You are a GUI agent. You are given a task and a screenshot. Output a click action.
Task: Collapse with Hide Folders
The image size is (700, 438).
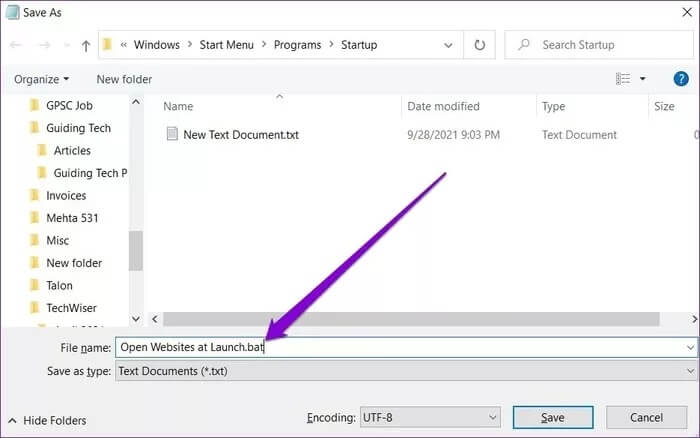(47, 421)
